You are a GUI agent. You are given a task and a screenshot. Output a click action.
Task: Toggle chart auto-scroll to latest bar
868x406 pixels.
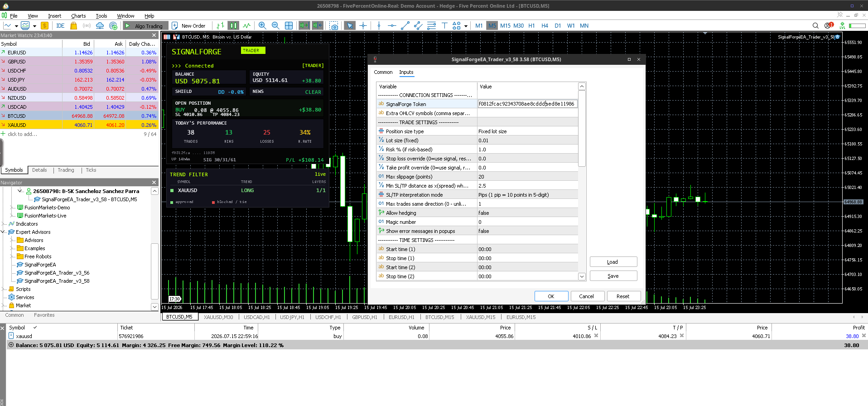click(304, 26)
